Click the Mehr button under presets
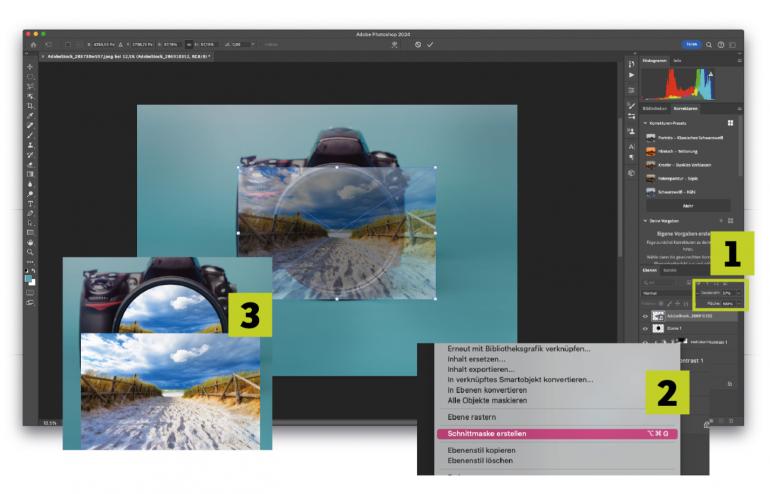770x494 pixels. (690, 203)
